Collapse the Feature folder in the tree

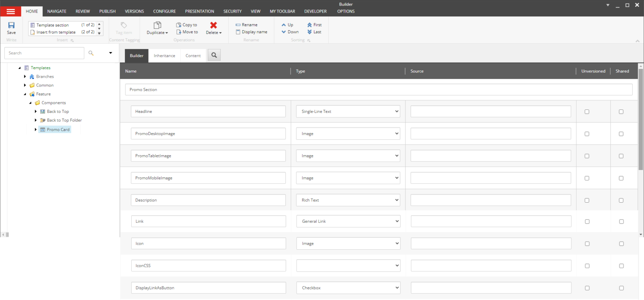point(25,94)
